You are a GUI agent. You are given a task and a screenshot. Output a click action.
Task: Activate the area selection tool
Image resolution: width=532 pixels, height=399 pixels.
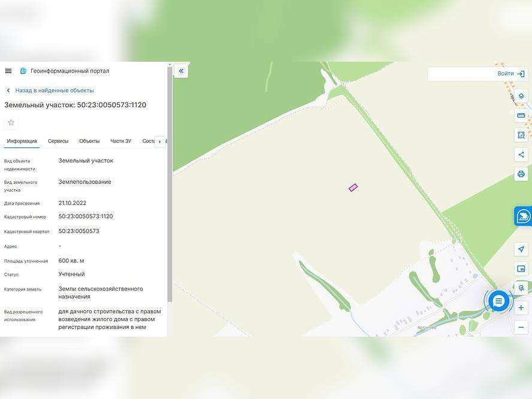coord(521,135)
